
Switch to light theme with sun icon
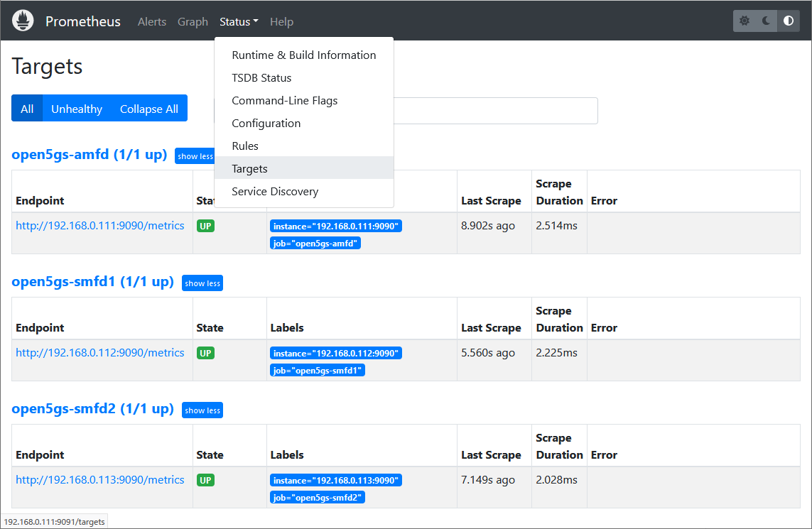(745, 21)
